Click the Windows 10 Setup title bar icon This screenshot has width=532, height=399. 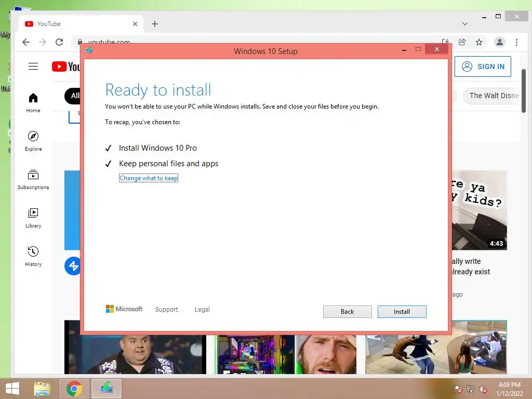89,50
